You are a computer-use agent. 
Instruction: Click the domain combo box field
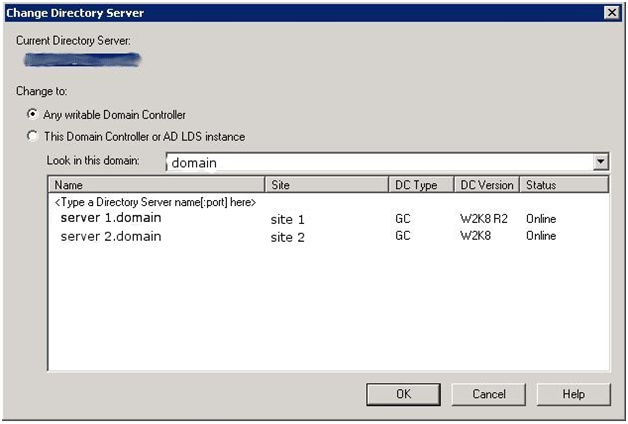click(378, 162)
